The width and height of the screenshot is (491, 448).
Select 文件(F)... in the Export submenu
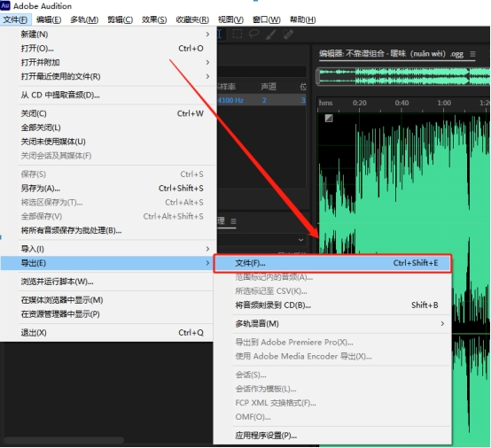[x=333, y=263]
